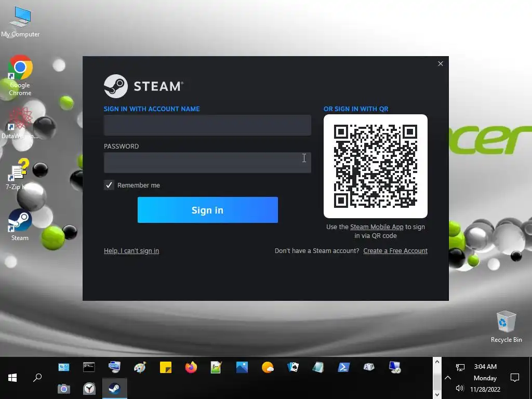Show previous taskbar row with up arrow
Viewport: 532px width, 399px height.
[437, 362]
